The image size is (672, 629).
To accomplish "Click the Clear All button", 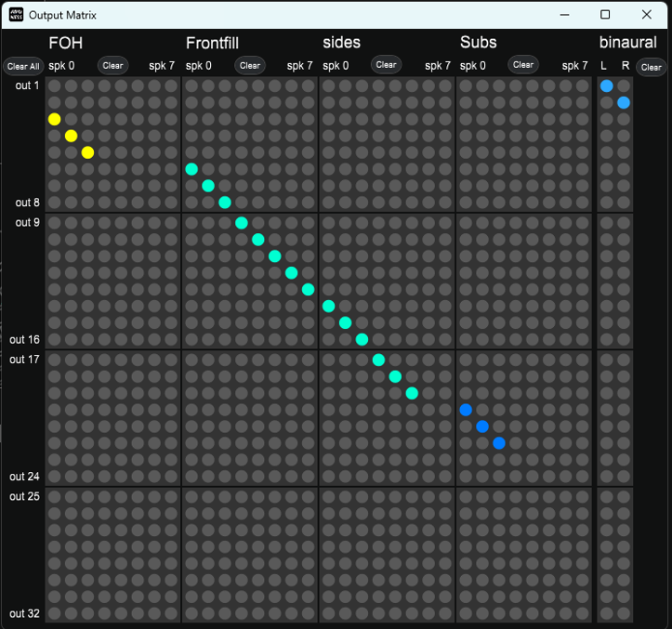I will click(x=23, y=66).
